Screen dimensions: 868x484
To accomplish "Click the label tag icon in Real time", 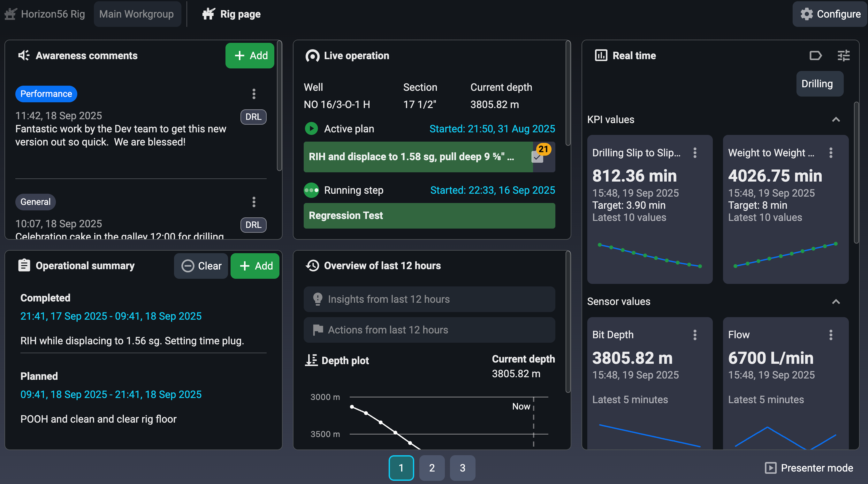I will (815, 55).
